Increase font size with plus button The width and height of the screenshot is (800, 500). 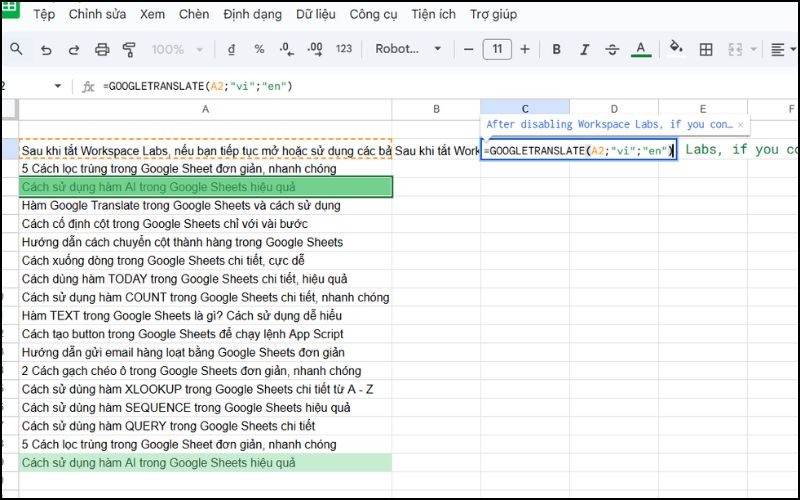pyautogui.click(x=524, y=49)
